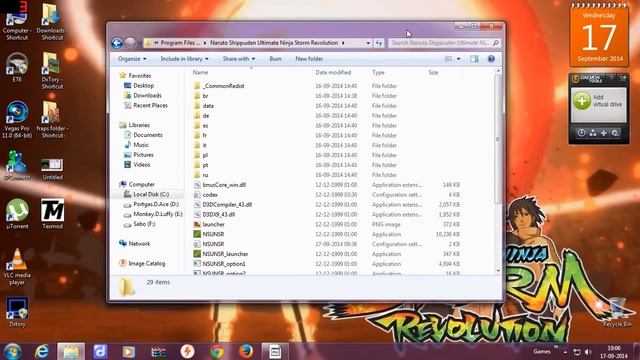
Task: Select the data folder
Action: pyautogui.click(x=208, y=106)
